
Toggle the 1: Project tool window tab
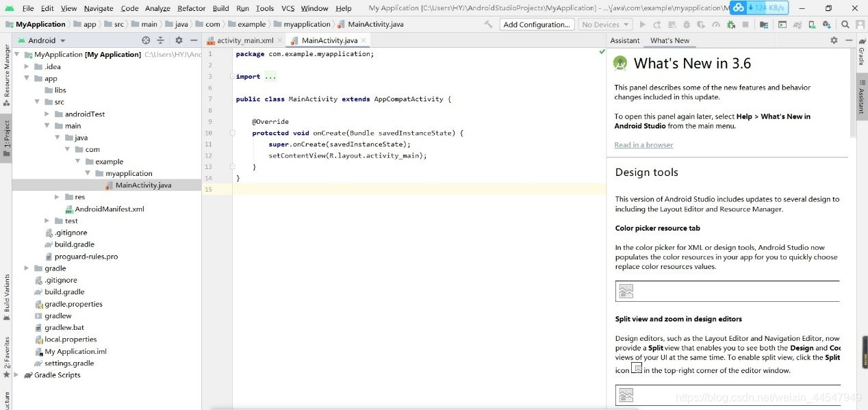click(x=6, y=139)
